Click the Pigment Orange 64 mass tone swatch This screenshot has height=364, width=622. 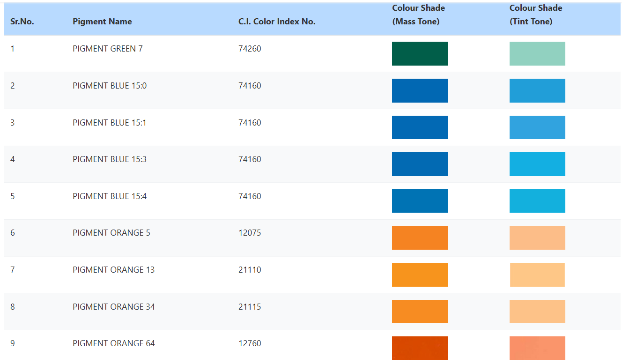420,348
